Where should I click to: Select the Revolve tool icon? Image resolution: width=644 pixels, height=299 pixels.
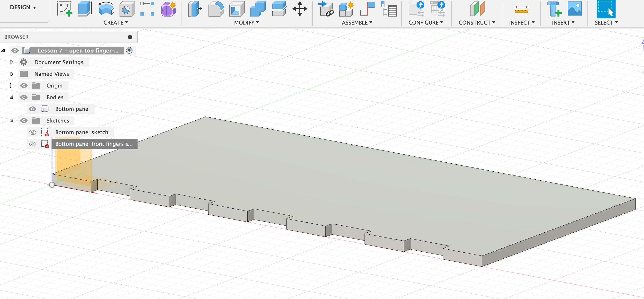coord(106,9)
